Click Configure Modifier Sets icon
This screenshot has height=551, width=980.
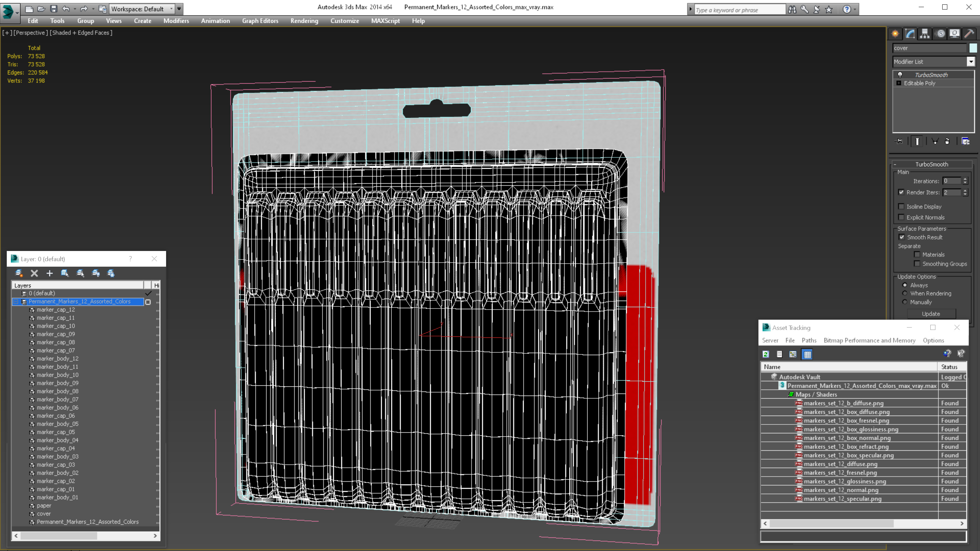click(966, 141)
